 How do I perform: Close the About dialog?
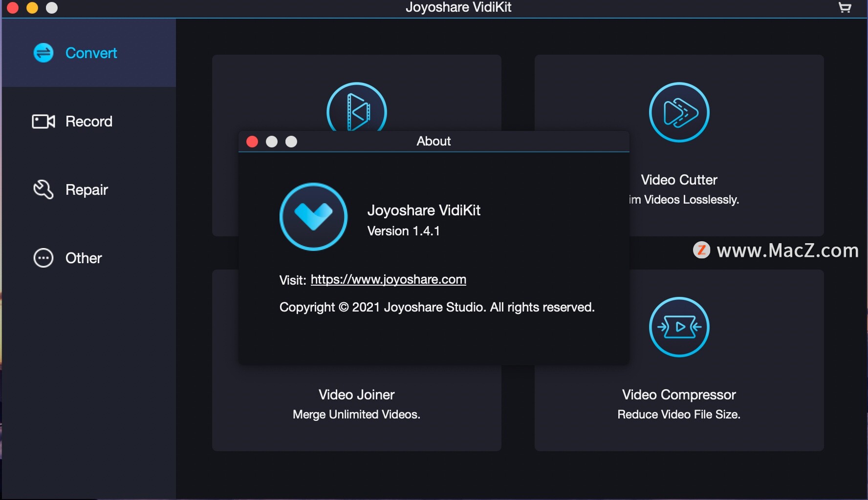[252, 142]
